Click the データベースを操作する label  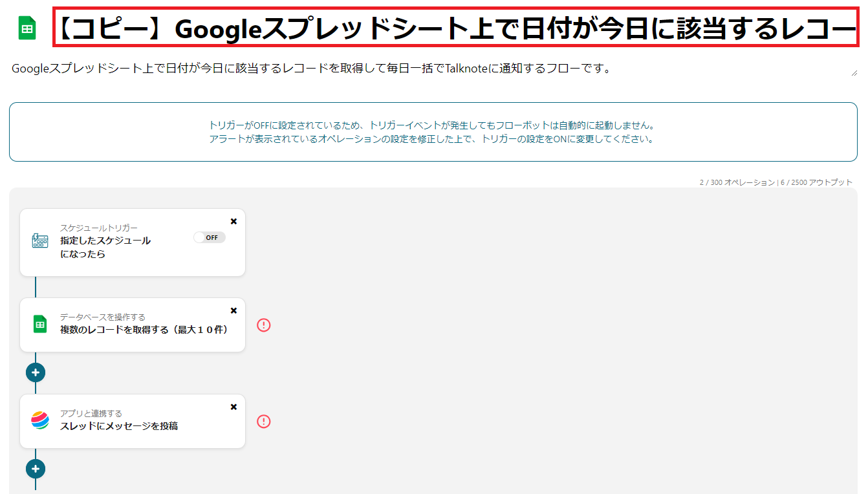[103, 317]
